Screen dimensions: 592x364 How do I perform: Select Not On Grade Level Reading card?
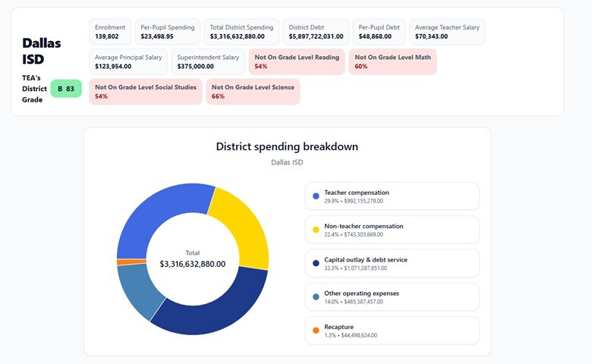click(x=297, y=61)
